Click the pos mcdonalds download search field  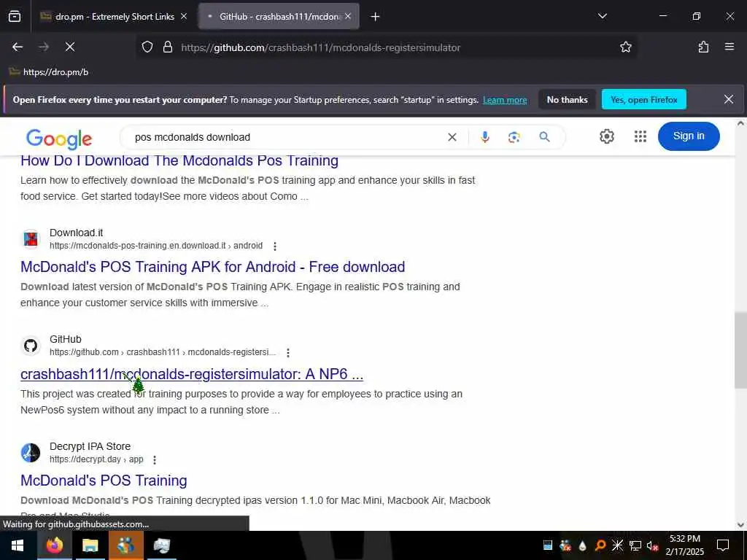286,137
